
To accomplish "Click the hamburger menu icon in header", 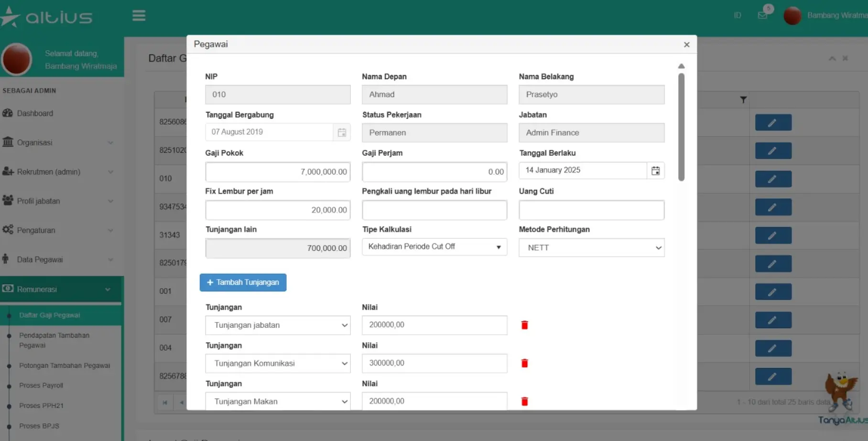I will tap(139, 16).
